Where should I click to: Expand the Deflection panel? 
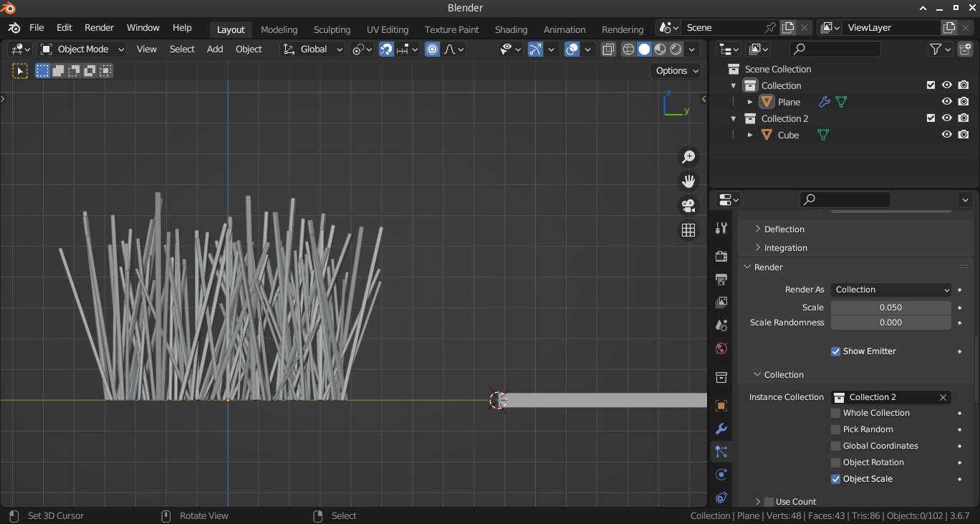784,229
